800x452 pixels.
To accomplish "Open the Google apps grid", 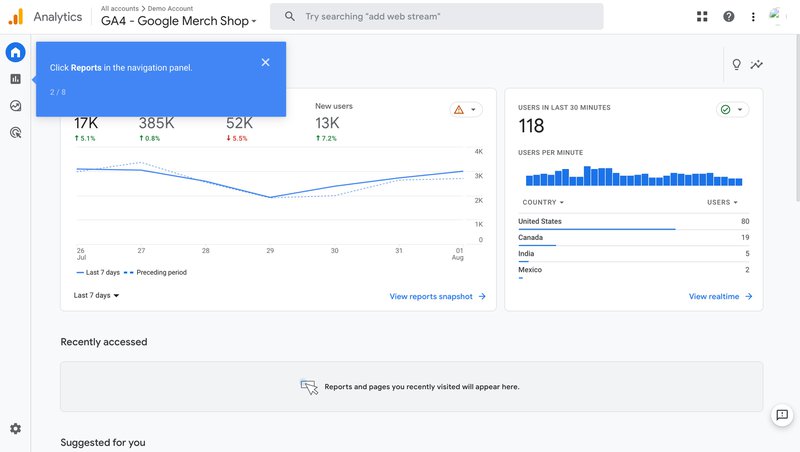I will point(701,17).
